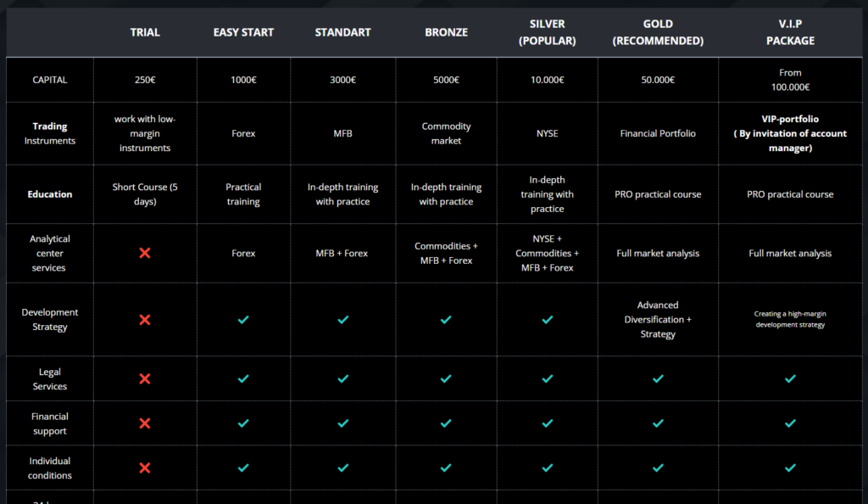This screenshot has width=868, height=504.
Task: Select the EASY START column header
Action: point(243,32)
